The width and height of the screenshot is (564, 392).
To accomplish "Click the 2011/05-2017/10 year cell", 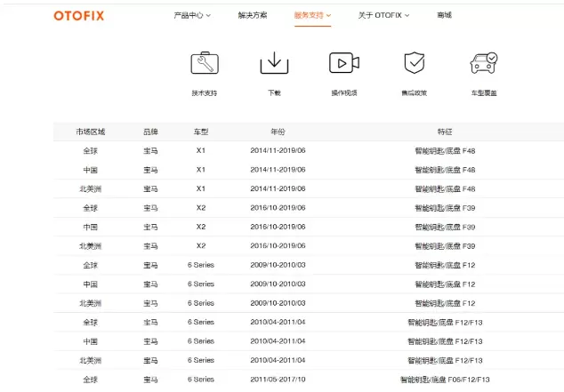I will tap(278, 380).
